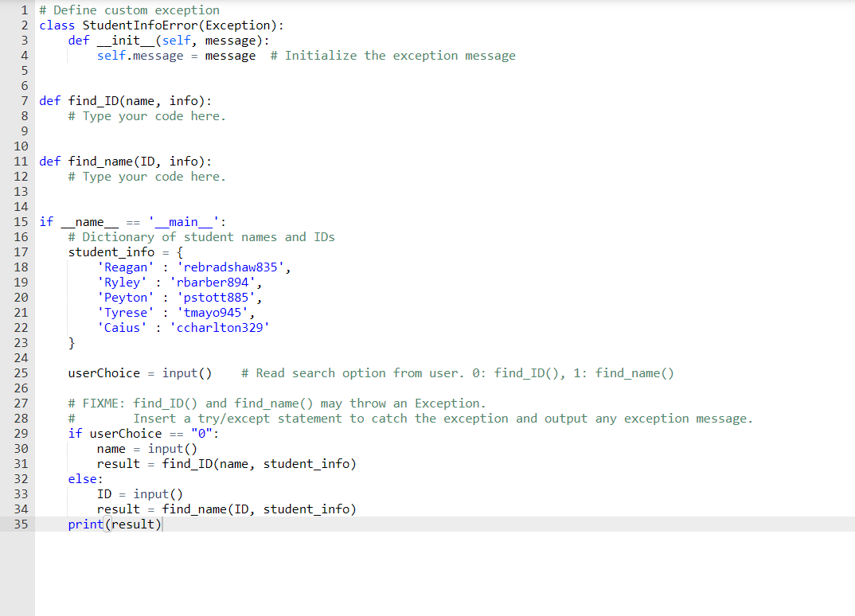
Task: Click the 'Reagan' dictionary key
Action: [x=126, y=267]
